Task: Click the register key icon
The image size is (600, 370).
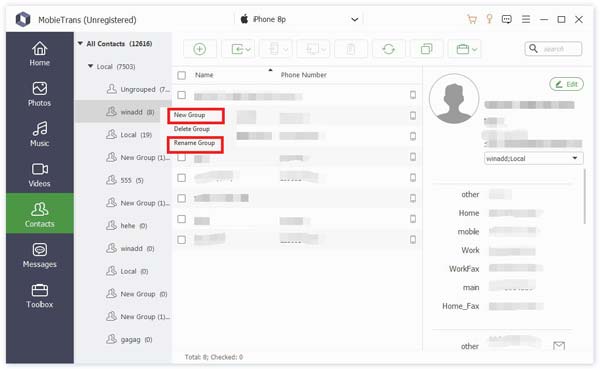Action: point(489,19)
